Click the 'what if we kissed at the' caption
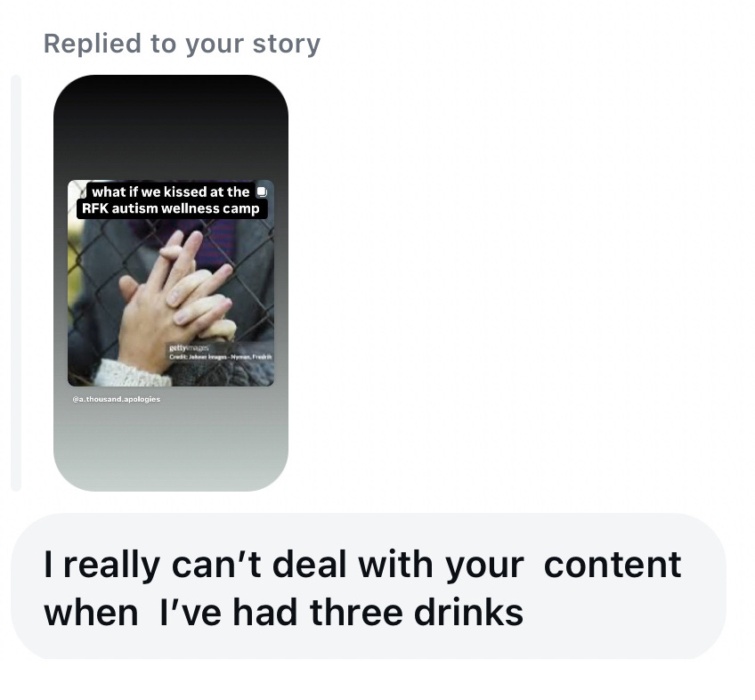Image resolution: width=755 pixels, height=700 pixels. click(170, 191)
